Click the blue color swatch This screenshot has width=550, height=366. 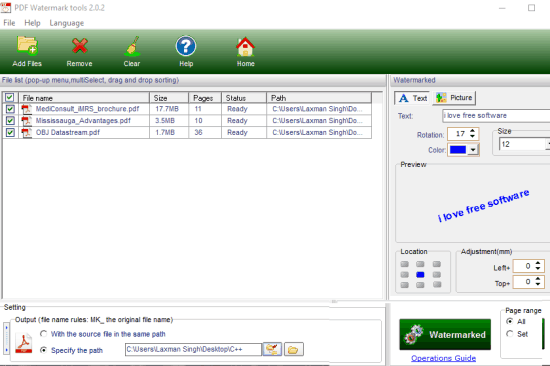(458, 150)
